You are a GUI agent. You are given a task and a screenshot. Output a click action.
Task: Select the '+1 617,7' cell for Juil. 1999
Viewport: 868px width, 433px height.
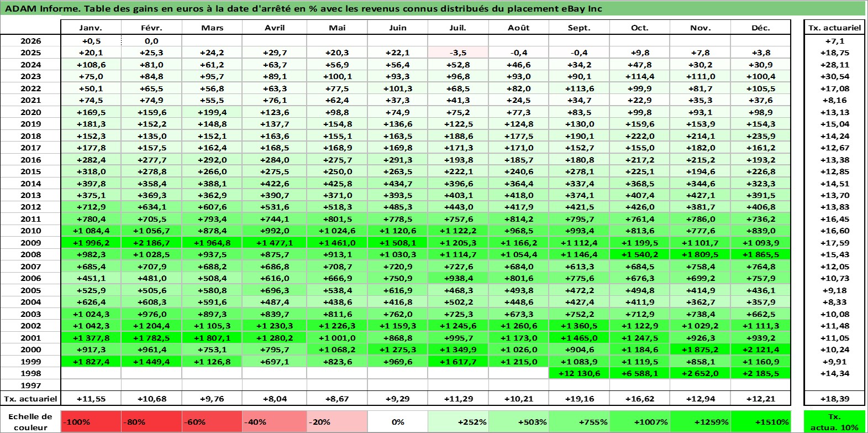(458, 362)
